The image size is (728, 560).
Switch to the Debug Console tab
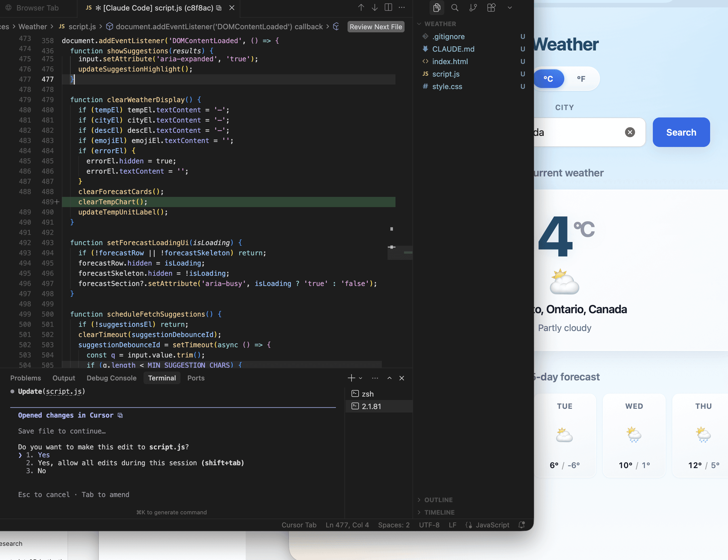111,378
